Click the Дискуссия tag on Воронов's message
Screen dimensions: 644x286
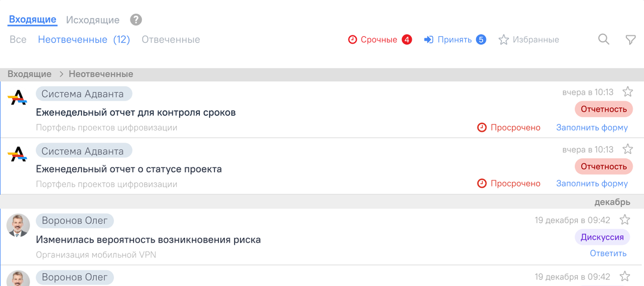tap(602, 237)
